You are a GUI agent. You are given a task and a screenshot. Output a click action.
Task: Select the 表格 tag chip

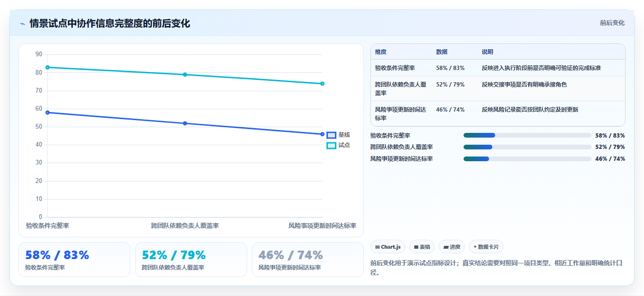coord(422,247)
